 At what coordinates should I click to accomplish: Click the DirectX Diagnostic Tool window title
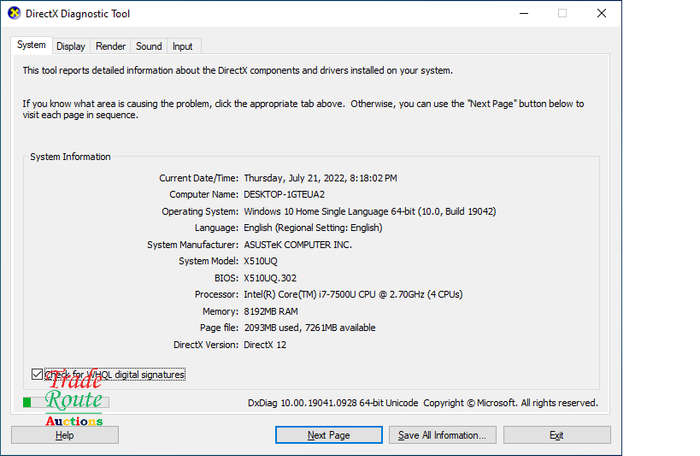click(x=78, y=14)
